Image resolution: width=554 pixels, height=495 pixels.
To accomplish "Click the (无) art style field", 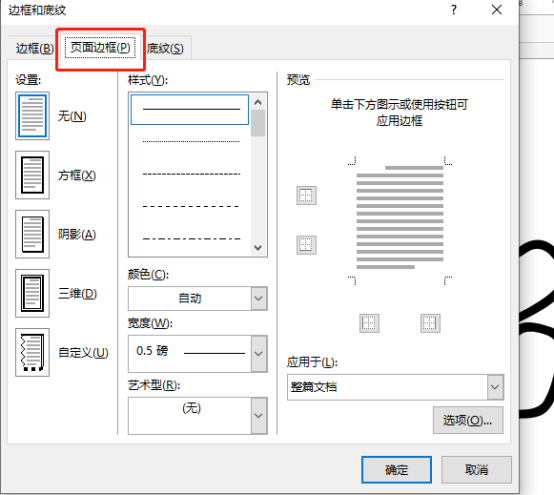I will click(x=190, y=416).
